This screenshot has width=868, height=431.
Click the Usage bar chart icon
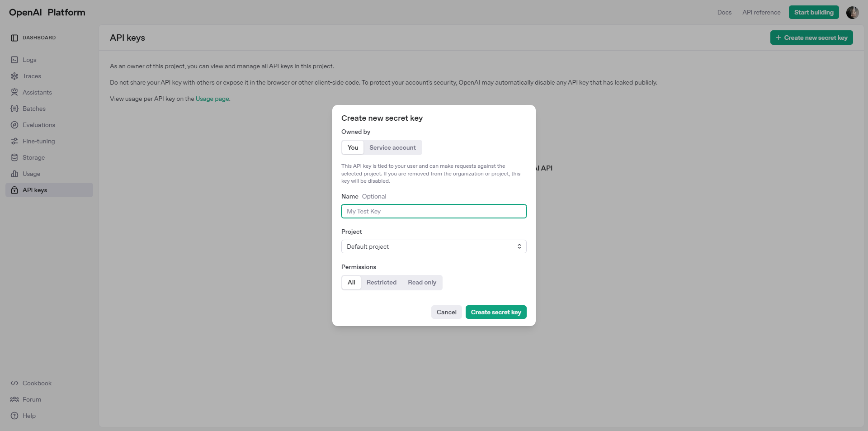point(14,174)
